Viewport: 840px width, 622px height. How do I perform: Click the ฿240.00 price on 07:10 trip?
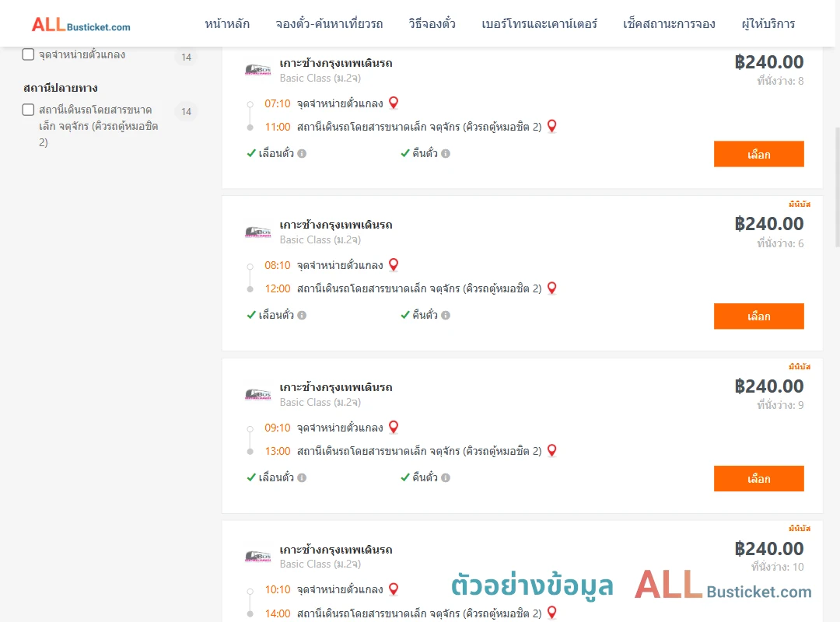[x=768, y=62]
